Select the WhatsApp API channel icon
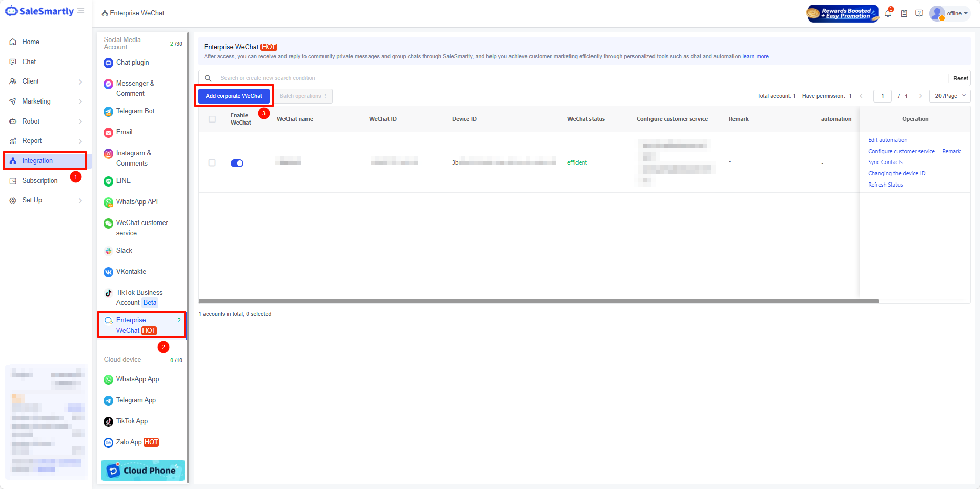Viewport: 980px width, 489px height. click(x=108, y=202)
